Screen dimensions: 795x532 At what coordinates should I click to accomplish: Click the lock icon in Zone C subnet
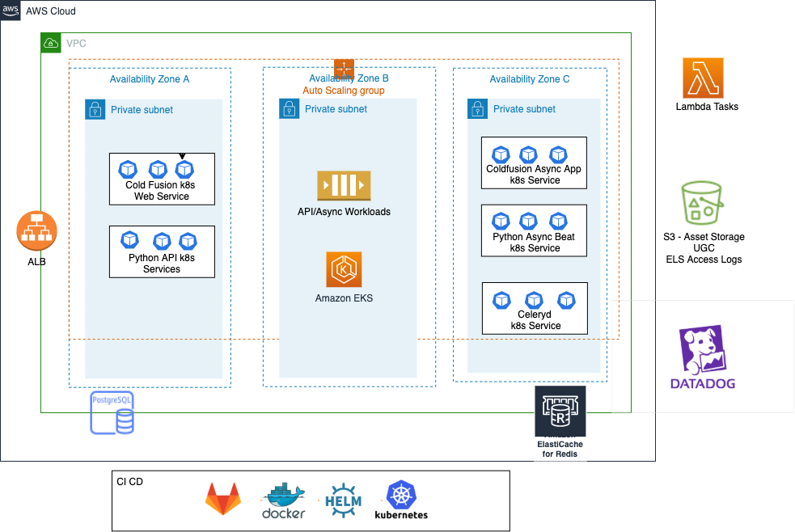tap(478, 109)
